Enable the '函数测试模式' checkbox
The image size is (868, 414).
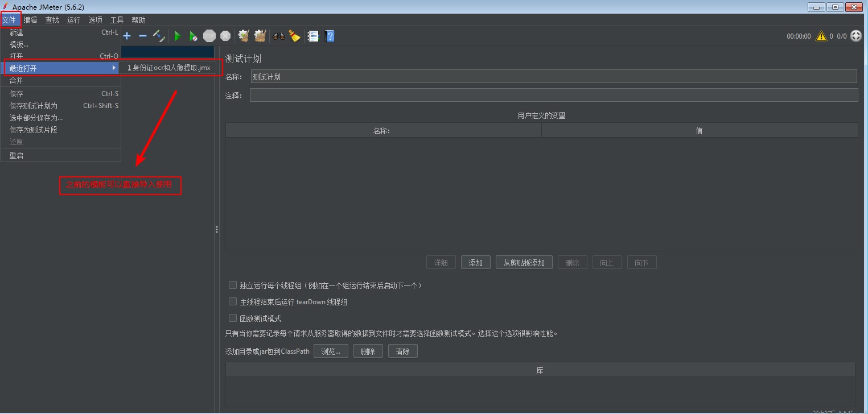232,318
